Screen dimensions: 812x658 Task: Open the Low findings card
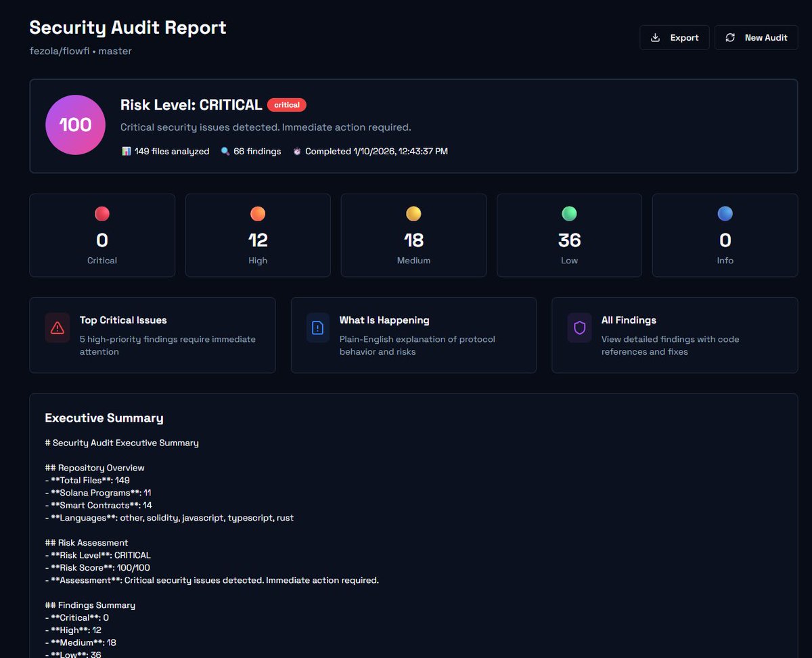pyautogui.click(x=569, y=236)
